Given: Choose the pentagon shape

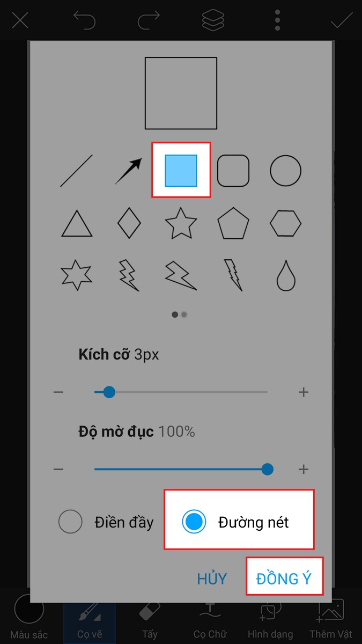Looking at the screenshot, I should tap(233, 223).
